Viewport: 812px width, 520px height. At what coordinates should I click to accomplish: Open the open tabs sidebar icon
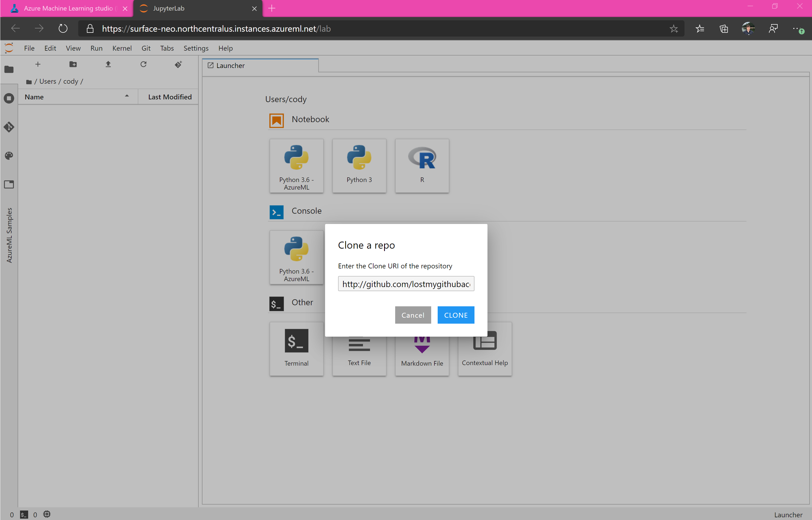coord(9,184)
